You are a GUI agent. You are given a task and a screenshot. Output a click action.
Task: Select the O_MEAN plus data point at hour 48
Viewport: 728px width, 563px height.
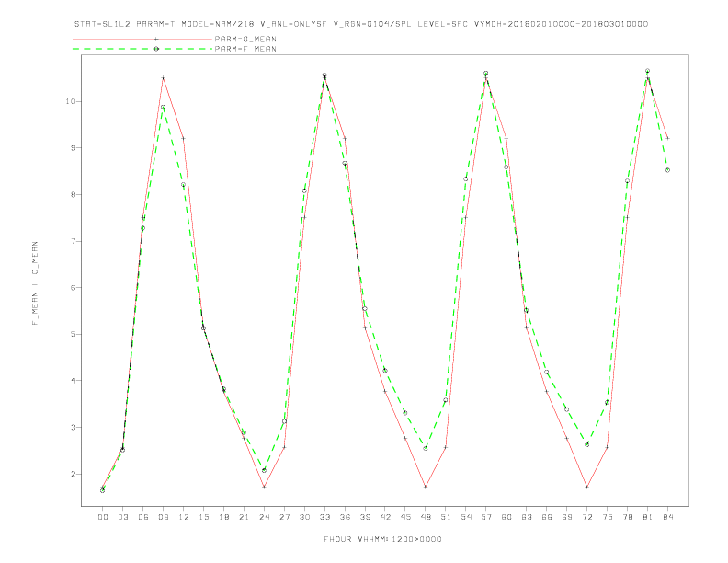point(426,487)
